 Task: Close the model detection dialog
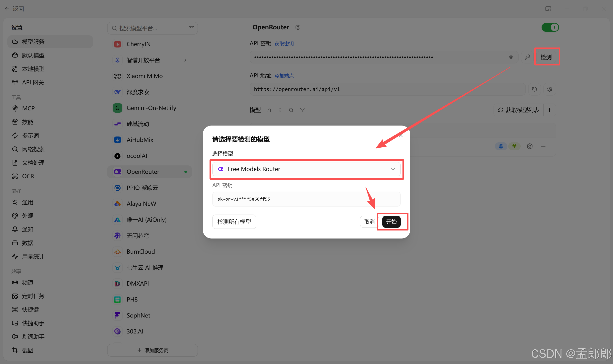coord(401,135)
